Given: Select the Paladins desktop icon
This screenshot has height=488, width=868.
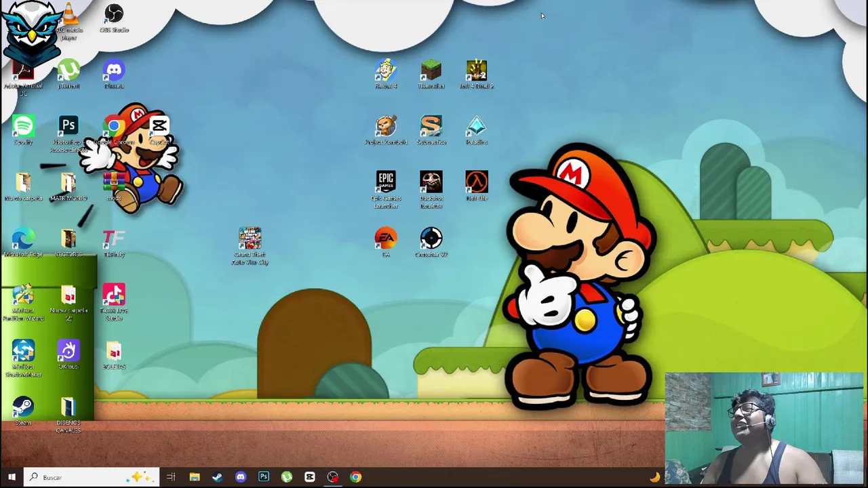Looking at the screenshot, I should coord(477,127).
